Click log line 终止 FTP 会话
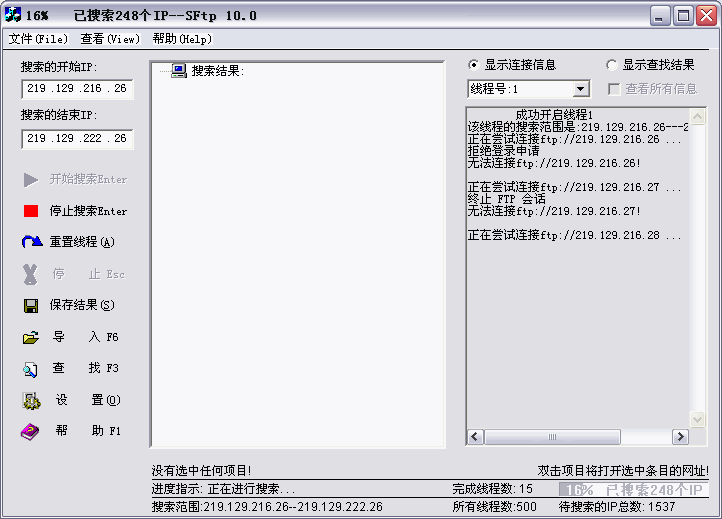 [x=507, y=199]
